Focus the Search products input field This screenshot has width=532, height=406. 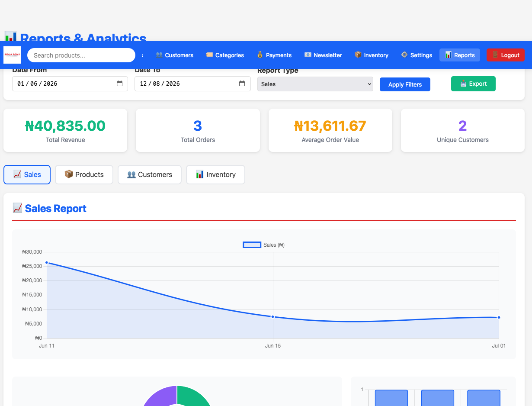[x=81, y=55]
